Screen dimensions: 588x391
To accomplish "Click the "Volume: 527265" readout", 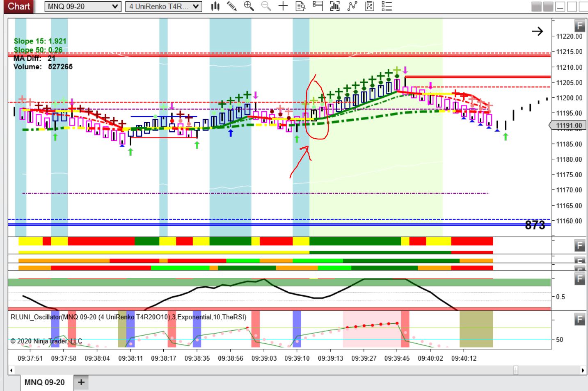I will click(x=43, y=66).
